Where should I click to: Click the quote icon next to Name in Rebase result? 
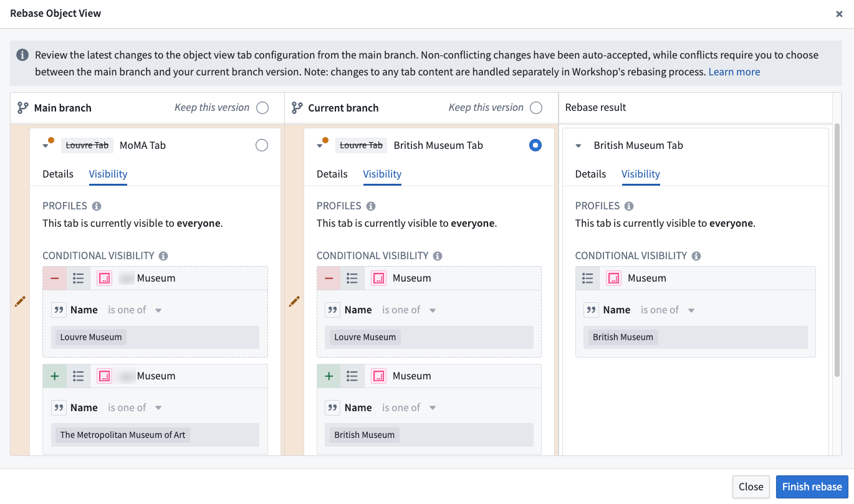592,310
